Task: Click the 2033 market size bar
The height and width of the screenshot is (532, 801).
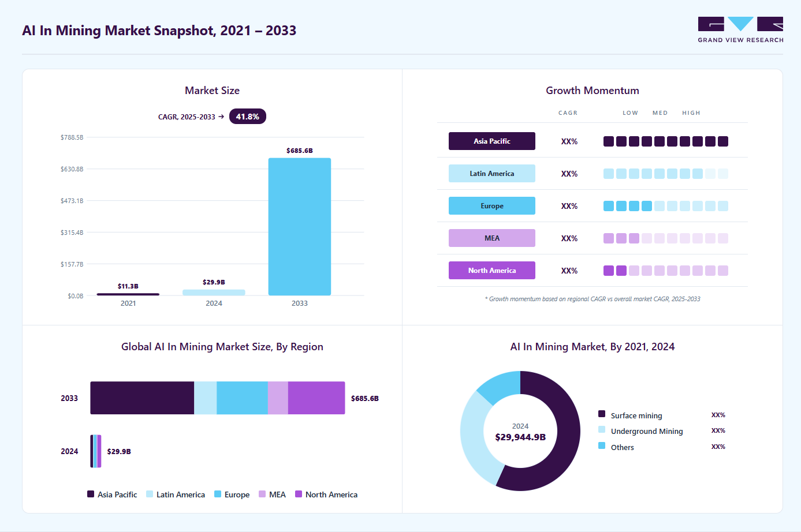Action: pos(300,227)
